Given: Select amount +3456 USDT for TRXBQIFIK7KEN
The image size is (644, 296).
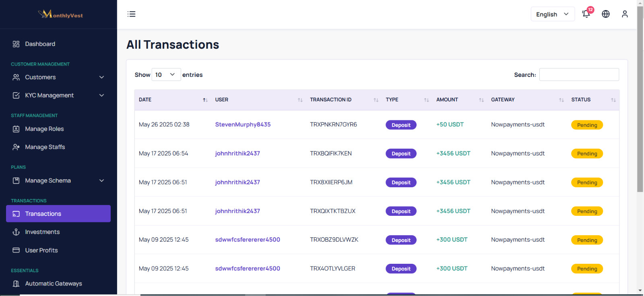Looking at the screenshot, I should (x=453, y=153).
